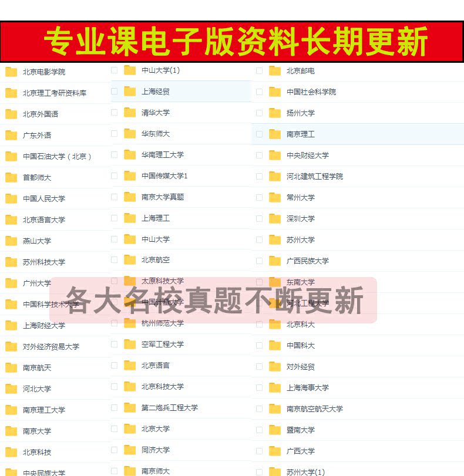Click the 华东师大 folder name
Image resolution: width=464 pixels, height=476 pixels.
(x=156, y=134)
